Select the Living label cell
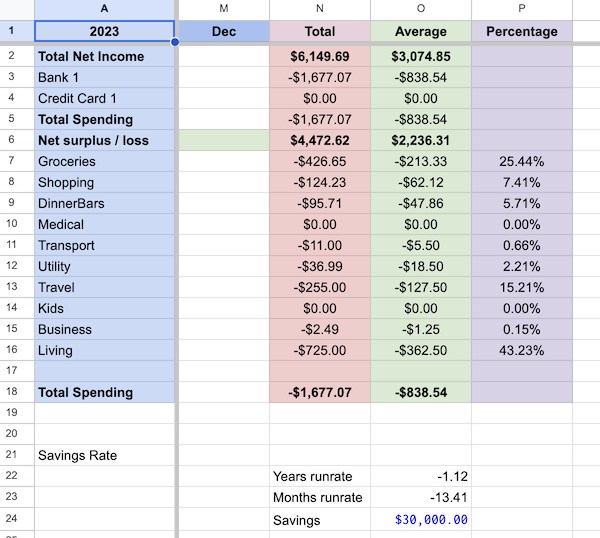The width and height of the screenshot is (600, 538). click(x=104, y=351)
